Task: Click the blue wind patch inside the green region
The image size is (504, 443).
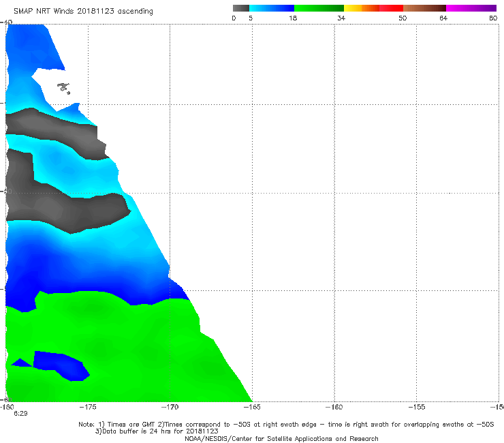Action: pos(60,365)
